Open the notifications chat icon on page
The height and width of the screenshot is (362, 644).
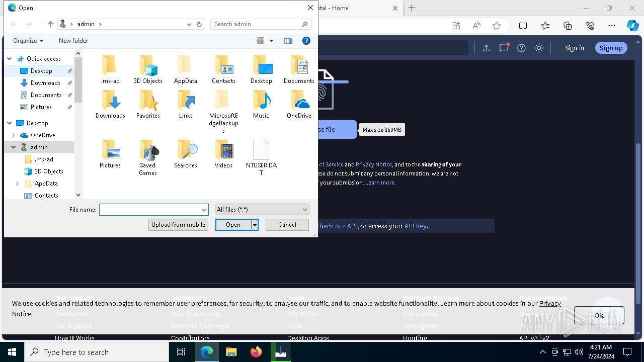tap(504, 48)
